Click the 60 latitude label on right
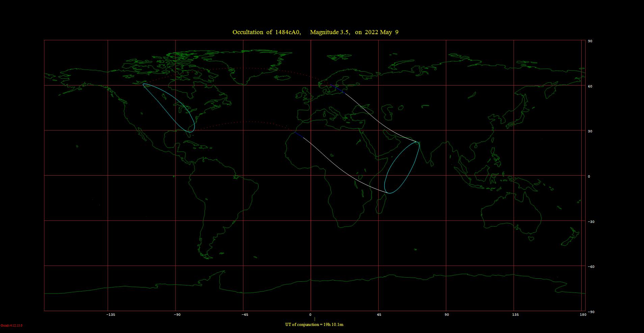 (x=590, y=86)
